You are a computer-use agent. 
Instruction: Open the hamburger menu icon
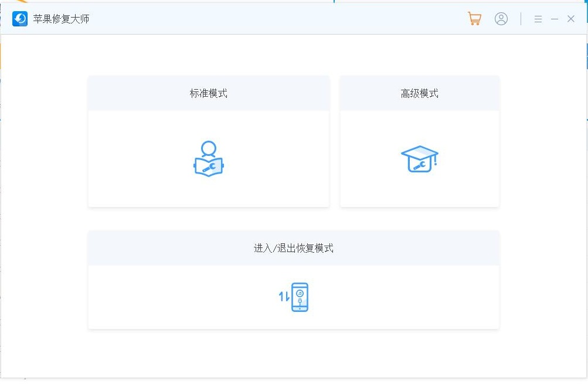538,19
